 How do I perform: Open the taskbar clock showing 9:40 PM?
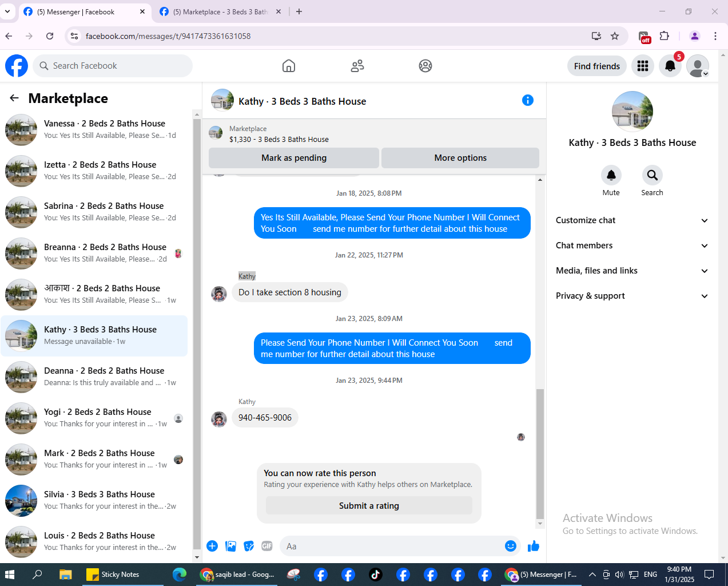click(x=679, y=575)
